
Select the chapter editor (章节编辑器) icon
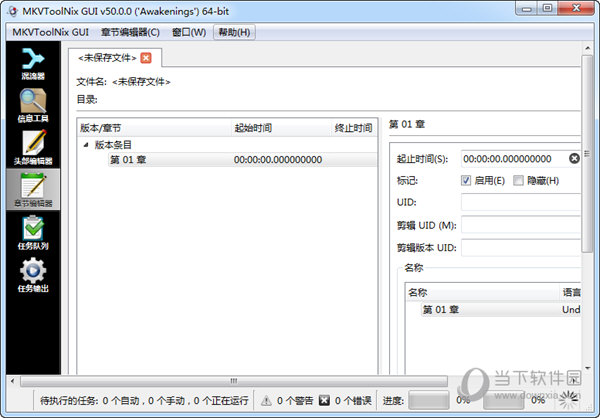[x=33, y=189]
